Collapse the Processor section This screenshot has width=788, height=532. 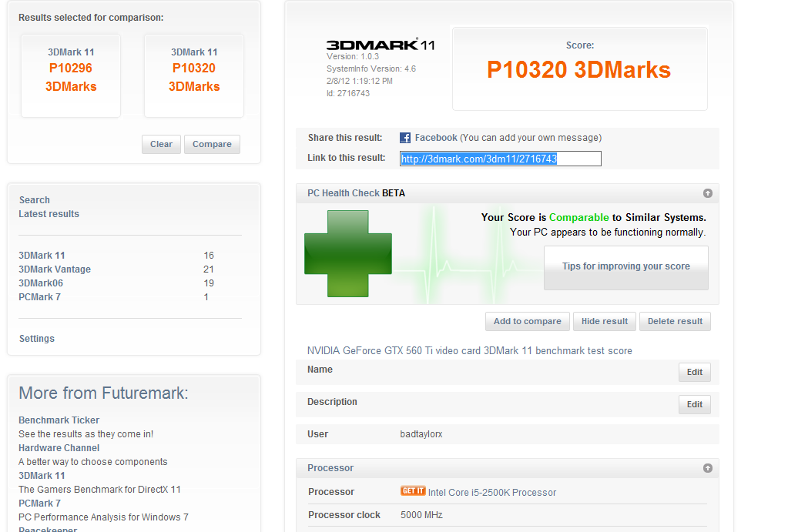click(x=708, y=468)
